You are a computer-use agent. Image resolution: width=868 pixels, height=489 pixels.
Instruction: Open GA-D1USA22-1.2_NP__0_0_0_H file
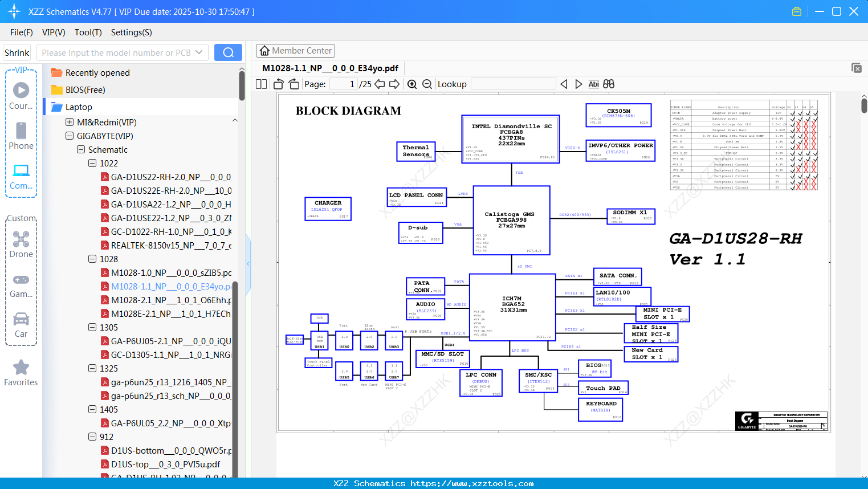point(166,204)
